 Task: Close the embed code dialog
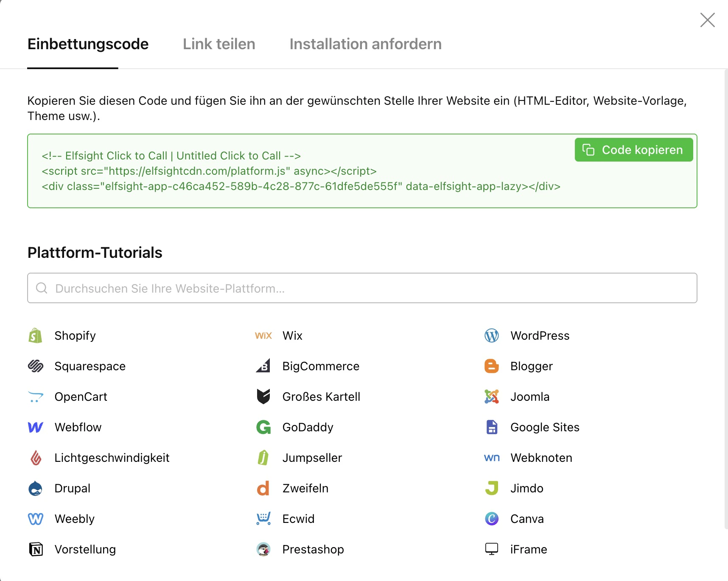point(707,20)
